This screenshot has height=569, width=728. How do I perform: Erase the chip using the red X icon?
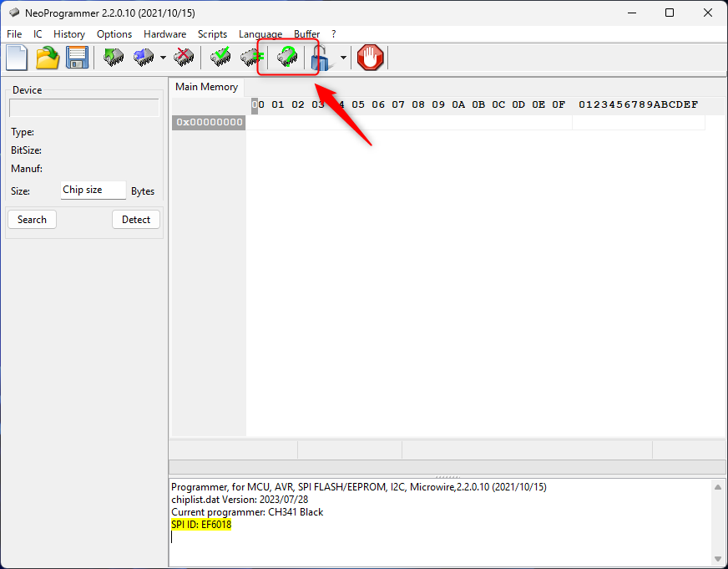tap(184, 58)
